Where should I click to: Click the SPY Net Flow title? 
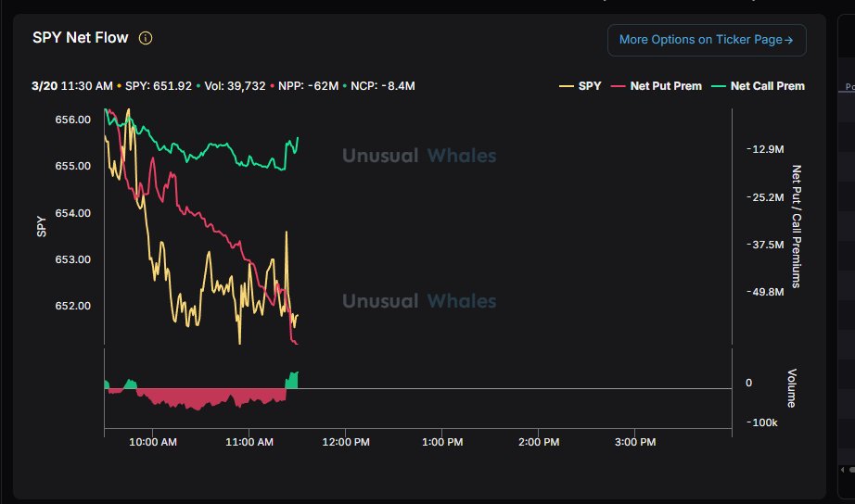point(80,38)
